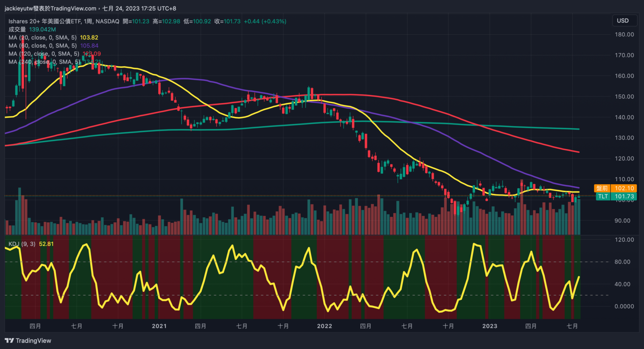The image size is (644, 349).
Task: Click the TradingView logo icon
Action: [x=9, y=341]
